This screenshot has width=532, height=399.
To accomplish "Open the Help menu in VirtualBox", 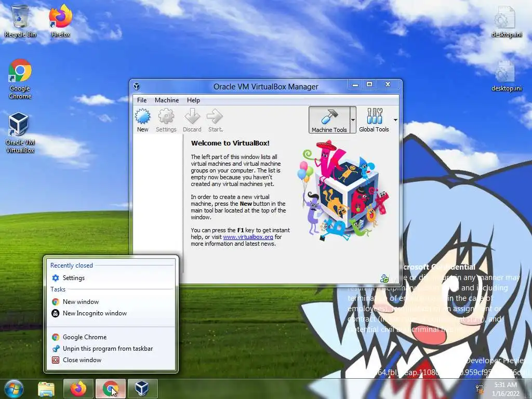I will coord(193,100).
